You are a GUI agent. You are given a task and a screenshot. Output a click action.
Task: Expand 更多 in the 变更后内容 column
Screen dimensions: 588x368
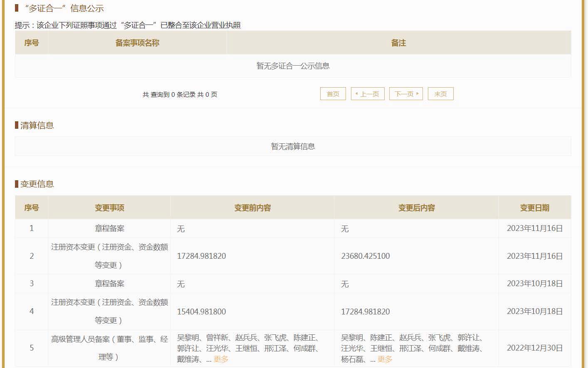click(385, 359)
